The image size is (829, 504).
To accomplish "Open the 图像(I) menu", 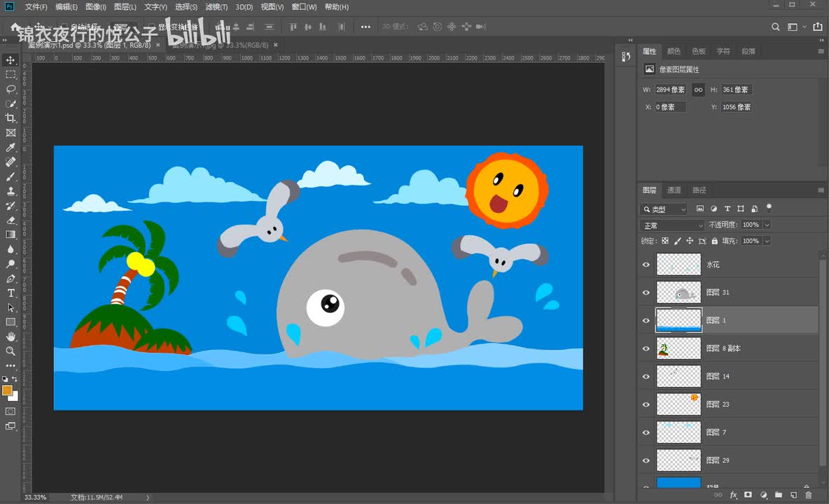I will coord(95,7).
